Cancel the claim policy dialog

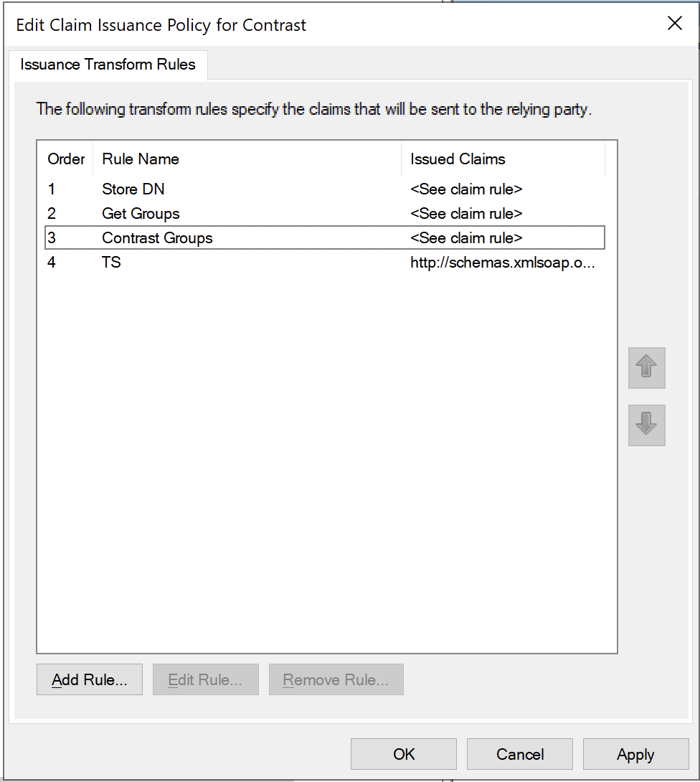pyautogui.click(x=519, y=754)
